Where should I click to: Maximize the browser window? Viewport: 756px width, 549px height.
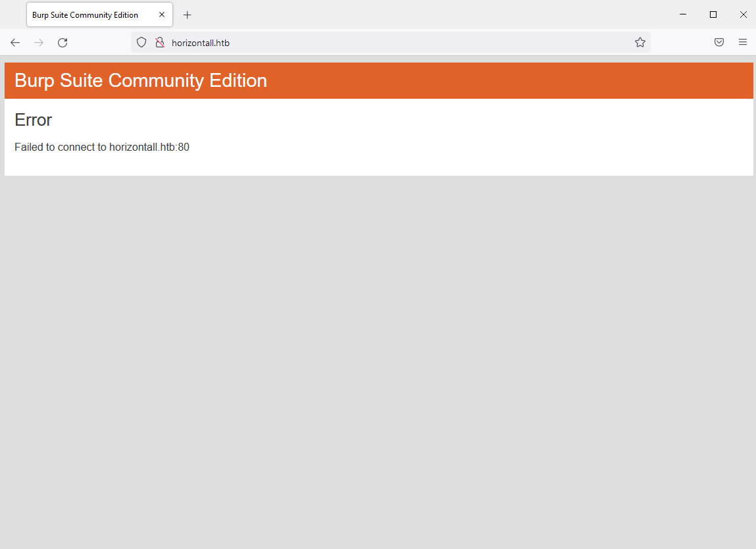pos(713,14)
